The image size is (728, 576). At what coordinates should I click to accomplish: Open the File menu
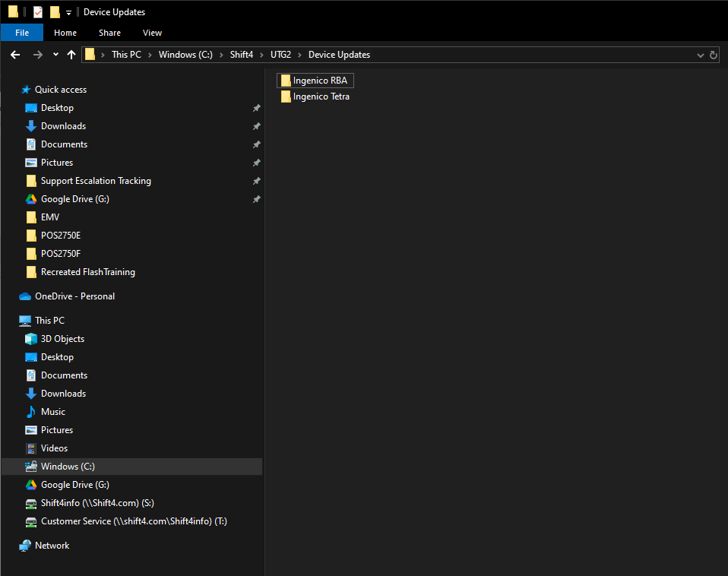point(22,33)
